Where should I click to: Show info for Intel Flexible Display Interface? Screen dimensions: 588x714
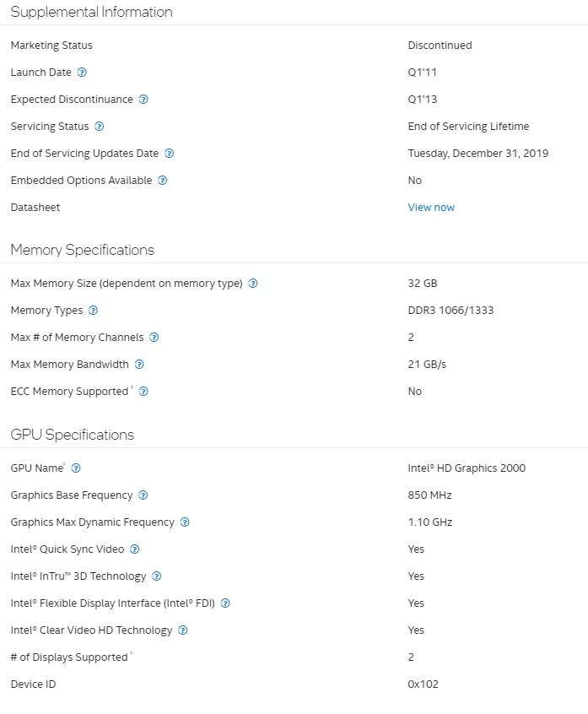(225, 603)
